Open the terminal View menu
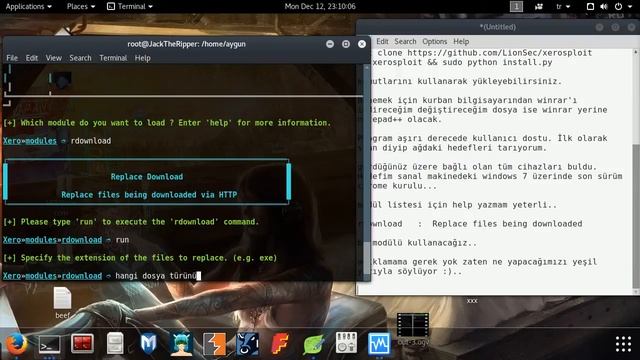The width and height of the screenshot is (640, 360). [53, 58]
